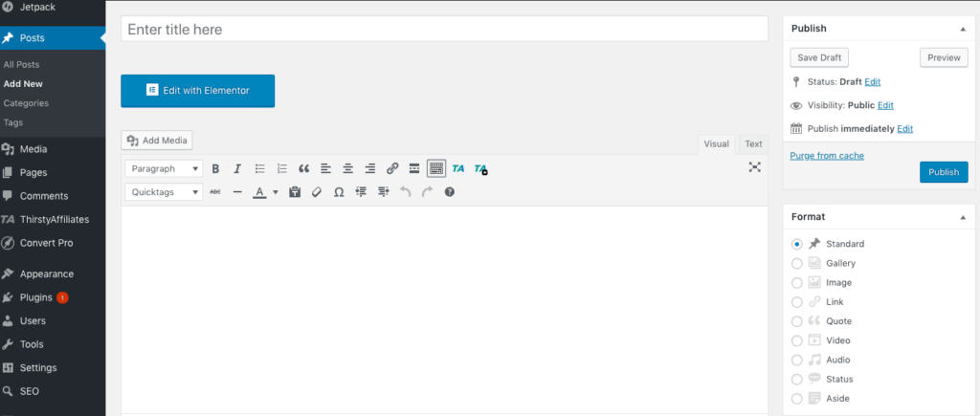Open keyboard shortcuts help icon
The height and width of the screenshot is (416, 980).
click(450, 192)
